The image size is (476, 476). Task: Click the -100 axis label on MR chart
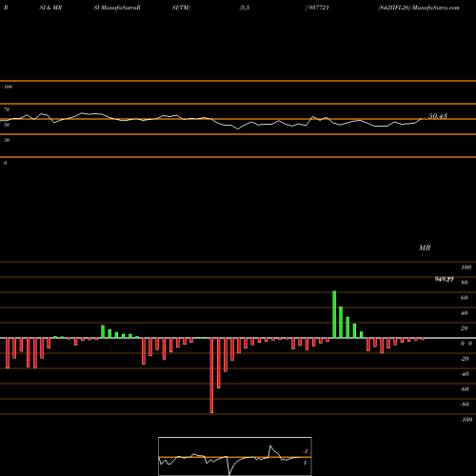466,420
